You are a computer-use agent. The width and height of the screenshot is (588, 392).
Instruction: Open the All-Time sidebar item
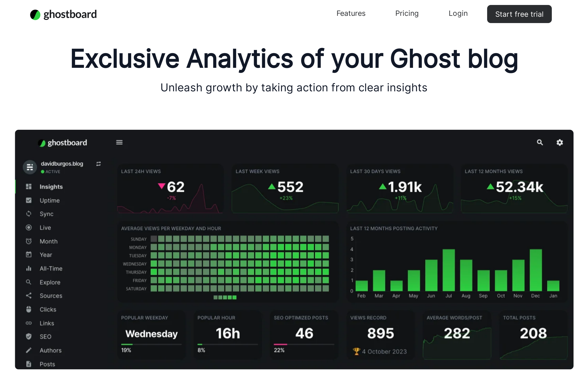click(51, 269)
